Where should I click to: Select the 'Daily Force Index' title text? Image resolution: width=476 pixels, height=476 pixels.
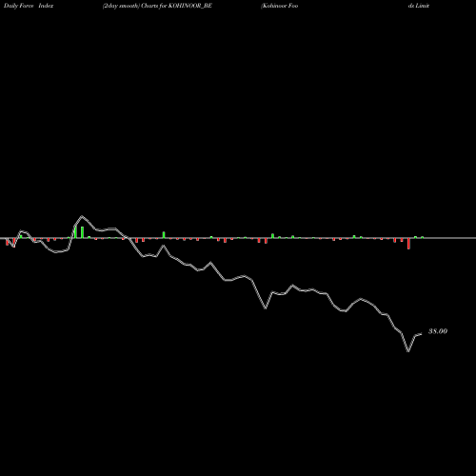[x=29, y=6]
